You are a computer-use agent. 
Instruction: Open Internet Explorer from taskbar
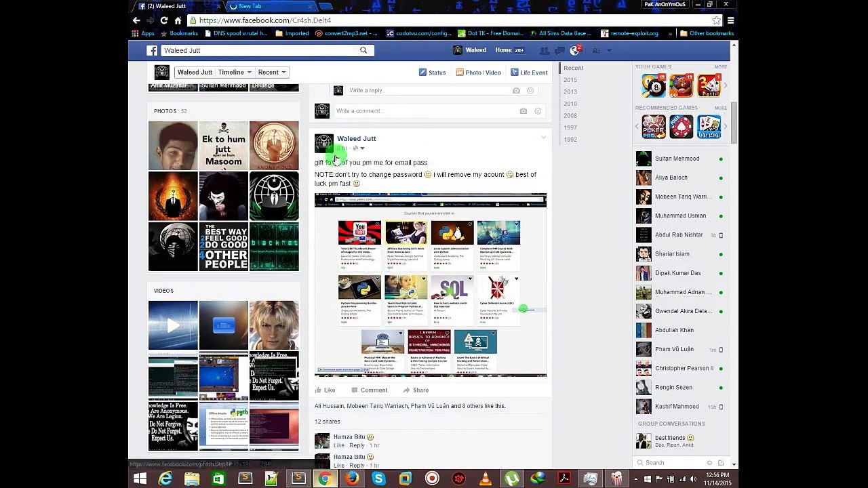coord(165,479)
